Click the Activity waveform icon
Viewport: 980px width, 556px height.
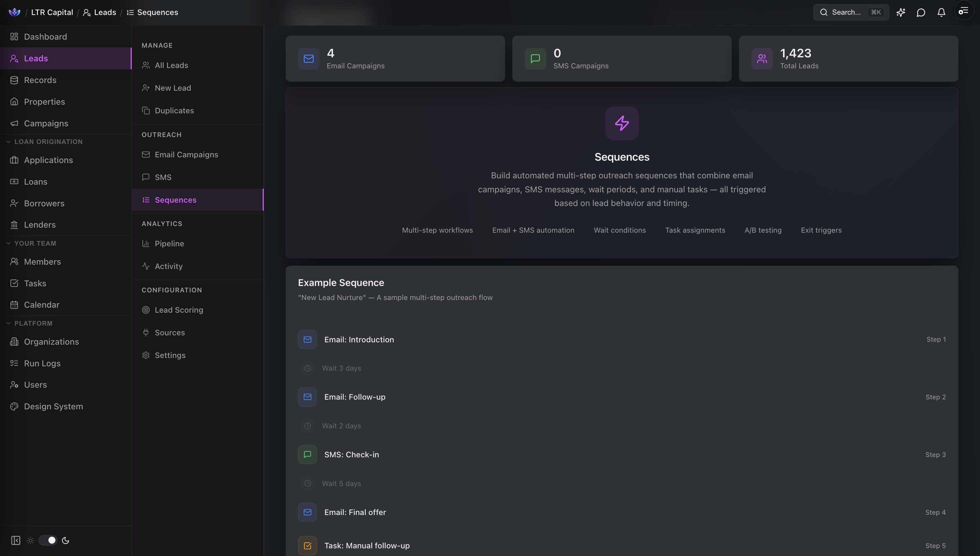tap(145, 266)
